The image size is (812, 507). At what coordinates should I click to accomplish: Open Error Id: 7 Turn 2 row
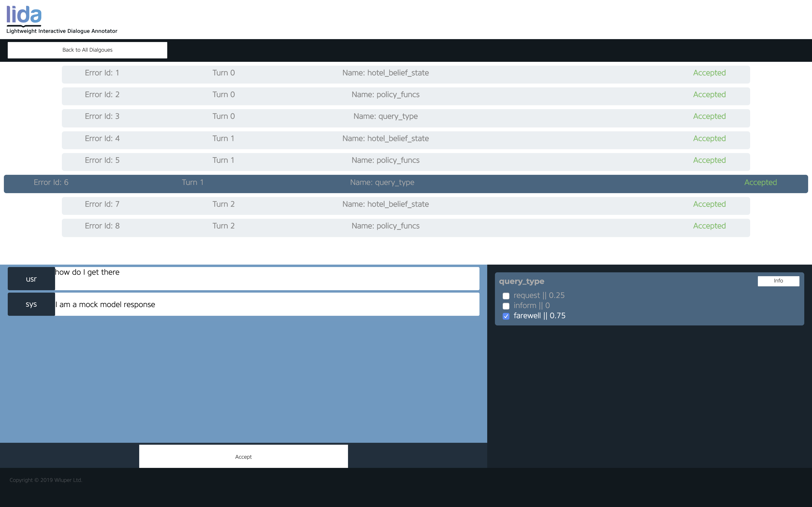tap(405, 205)
